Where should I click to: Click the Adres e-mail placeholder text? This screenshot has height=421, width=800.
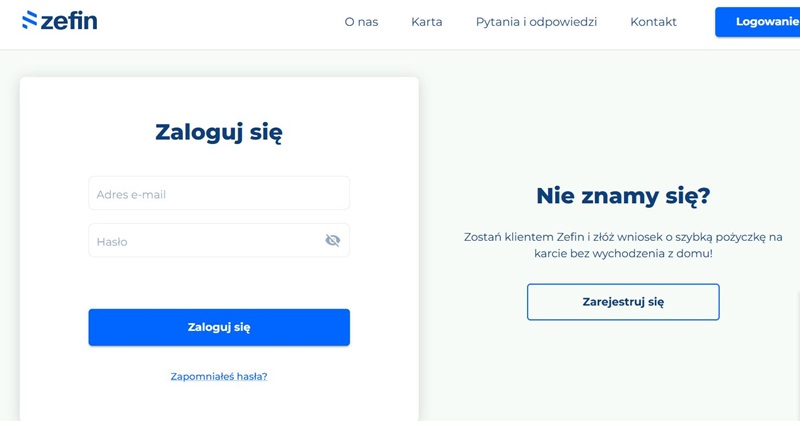click(x=131, y=194)
